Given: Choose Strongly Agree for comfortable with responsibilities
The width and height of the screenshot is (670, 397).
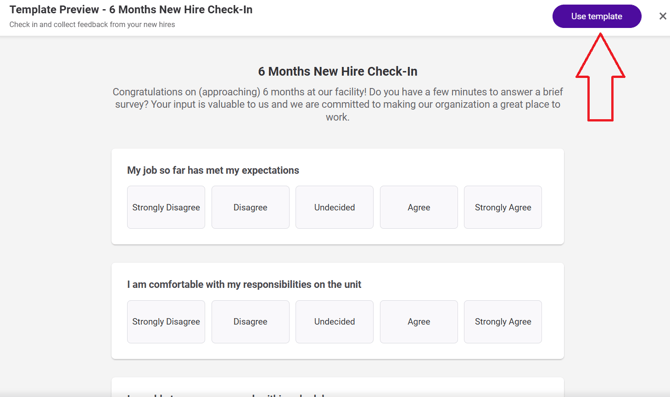Looking at the screenshot, I should pyautogui.click(x=503, y=322).
